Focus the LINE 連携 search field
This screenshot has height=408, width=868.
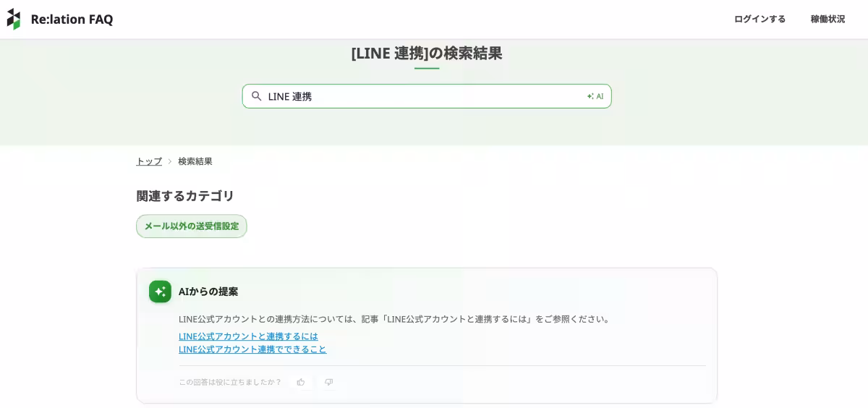pyautogui.click(x=427, y=96)
